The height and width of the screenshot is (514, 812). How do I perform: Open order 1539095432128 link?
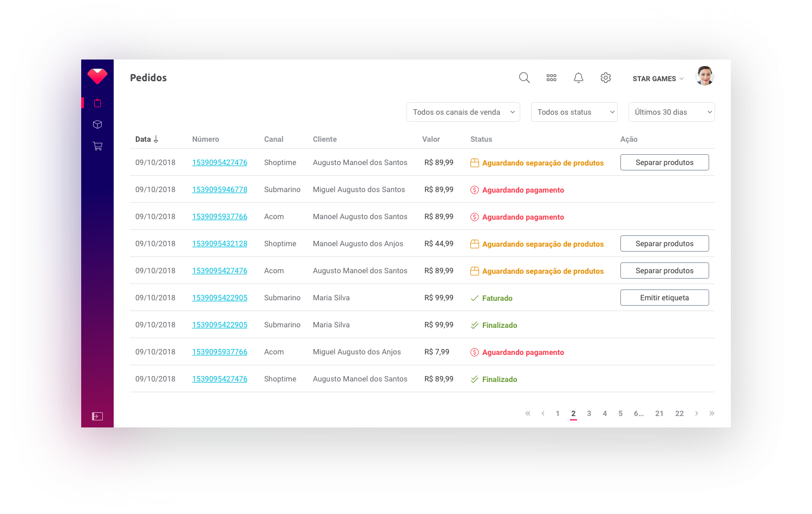point(220,243)
